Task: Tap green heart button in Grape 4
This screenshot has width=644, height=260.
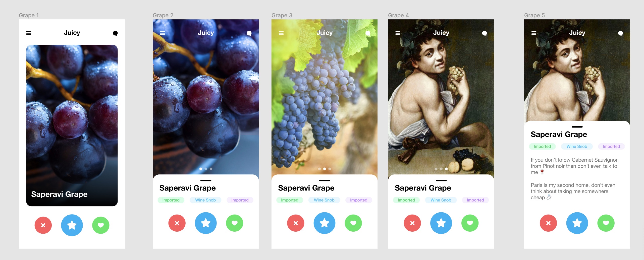Action: coord(470,223)
